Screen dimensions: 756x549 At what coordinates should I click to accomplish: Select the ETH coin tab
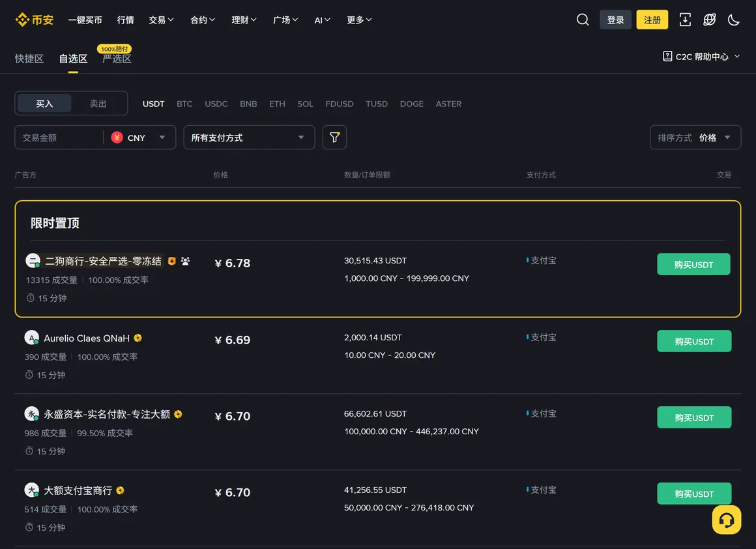[x=277, y=104]
